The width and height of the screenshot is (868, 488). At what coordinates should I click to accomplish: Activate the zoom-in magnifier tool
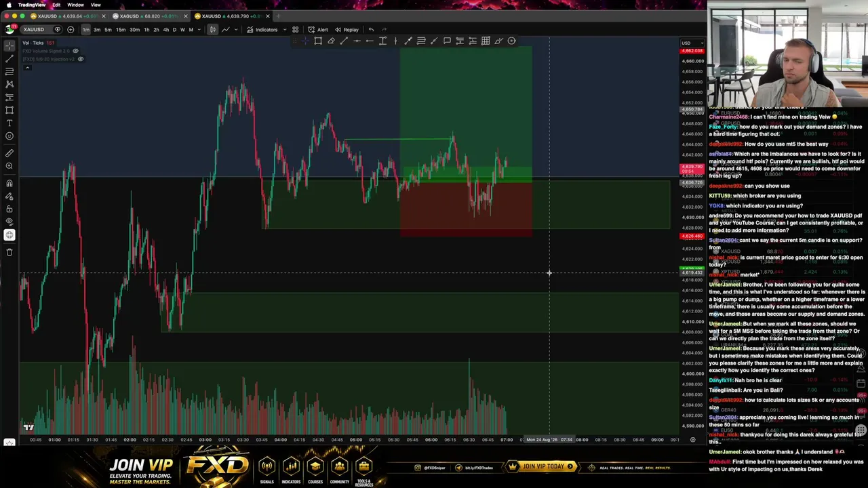[x=9, y=166]
